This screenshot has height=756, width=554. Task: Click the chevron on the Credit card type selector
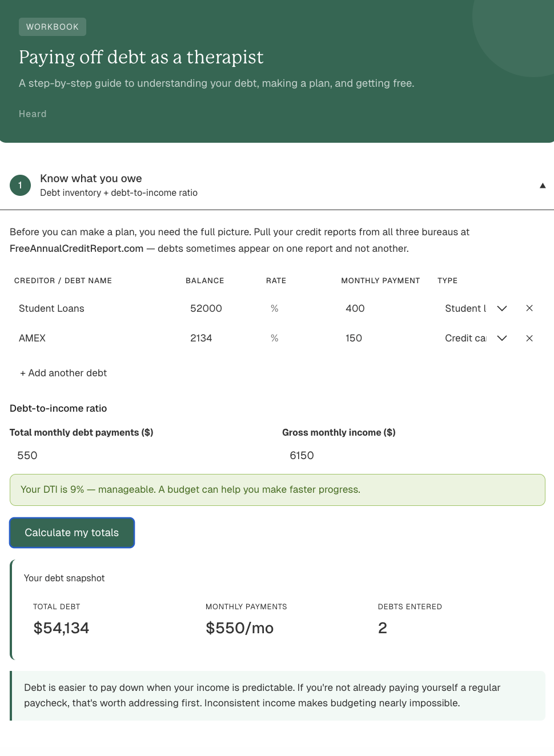point(501,338)
